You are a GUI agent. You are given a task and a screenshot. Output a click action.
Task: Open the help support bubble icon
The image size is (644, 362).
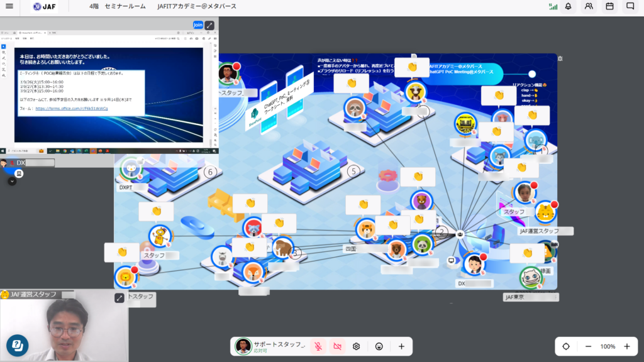[17, 345]
